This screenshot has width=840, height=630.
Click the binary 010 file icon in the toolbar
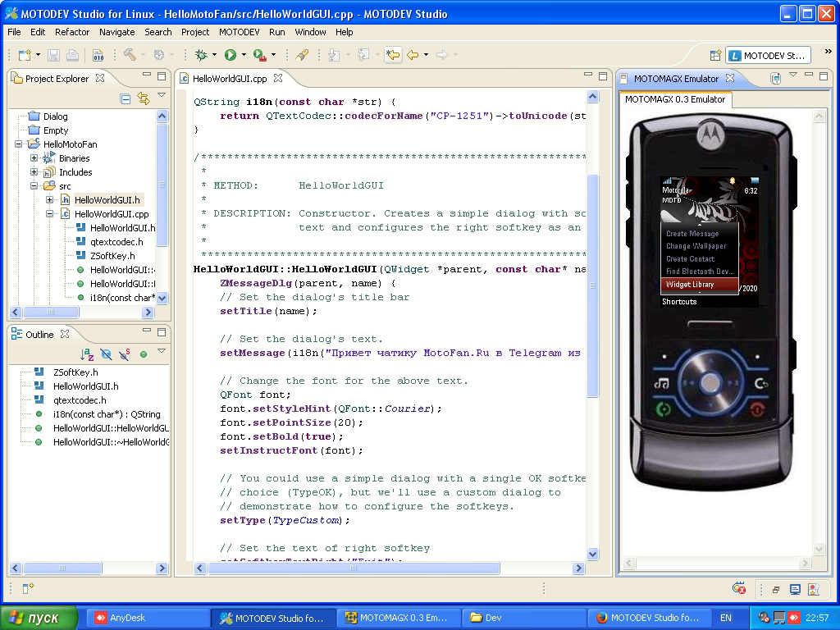point(98,55)
